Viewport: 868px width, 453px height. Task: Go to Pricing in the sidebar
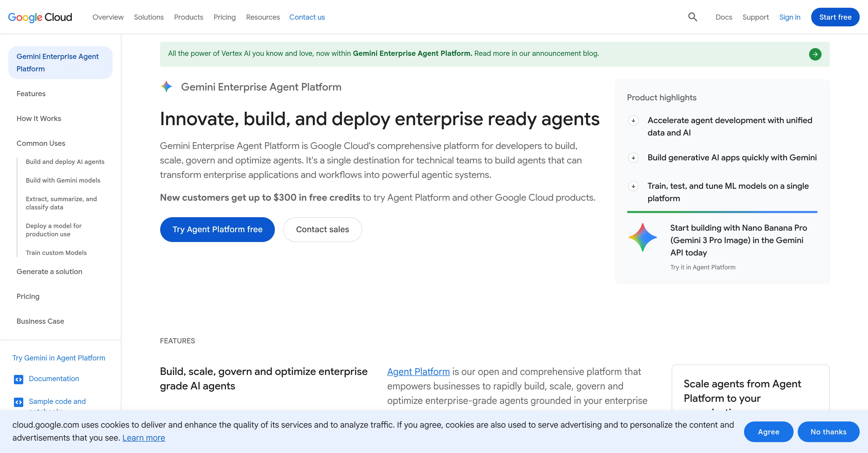click(x=28, y=297)
